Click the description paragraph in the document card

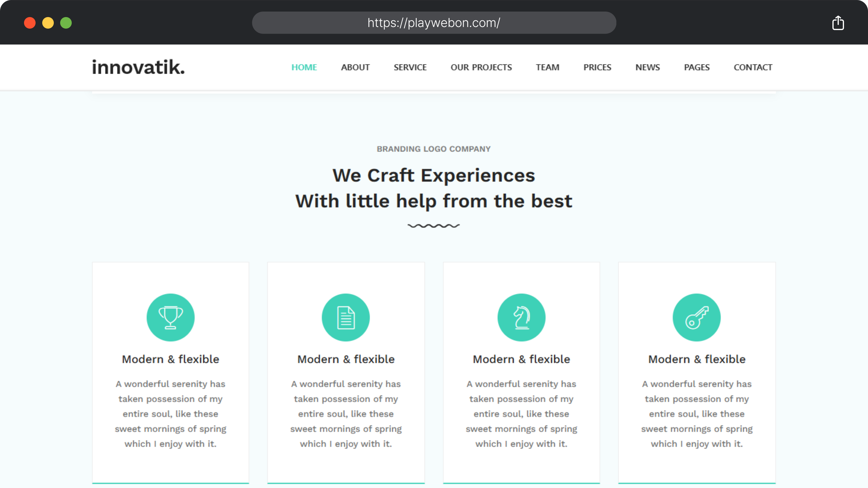click(x=346, y=414)
